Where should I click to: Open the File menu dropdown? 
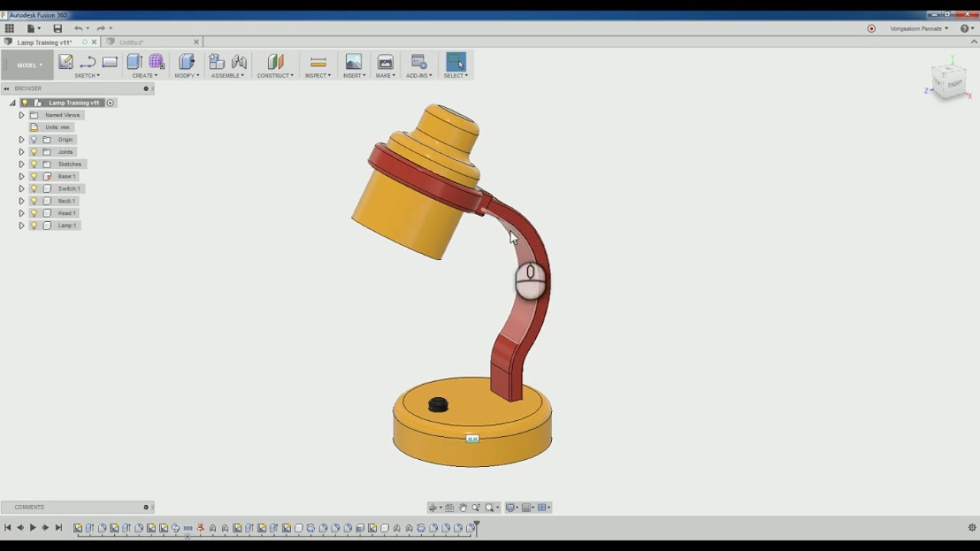coord(34,28)
